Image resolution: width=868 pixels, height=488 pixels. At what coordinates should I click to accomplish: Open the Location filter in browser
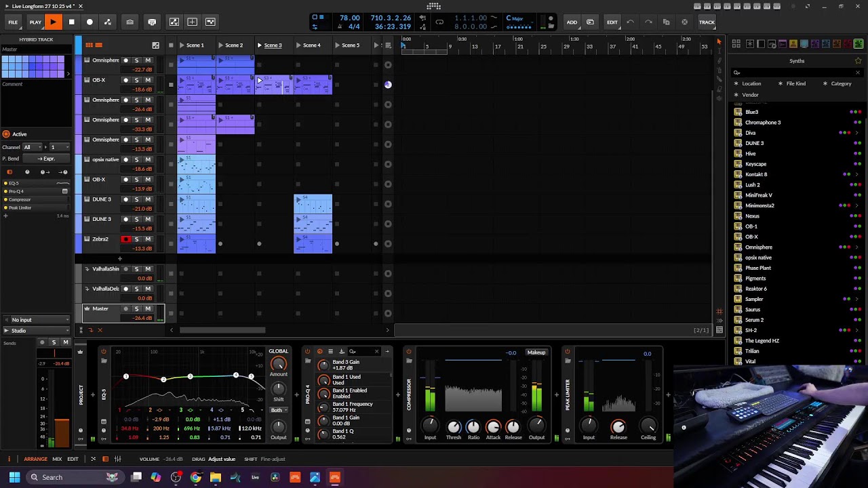747,83
